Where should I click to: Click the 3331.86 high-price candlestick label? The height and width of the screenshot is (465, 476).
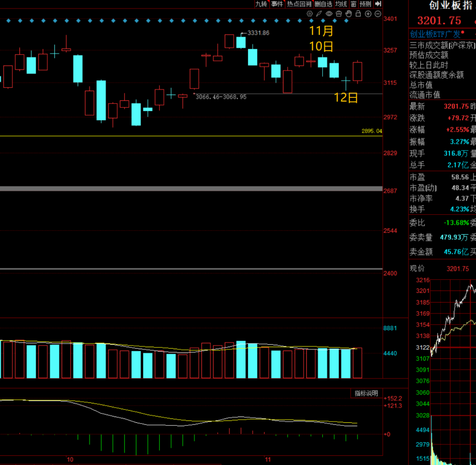tap(258, 33)
